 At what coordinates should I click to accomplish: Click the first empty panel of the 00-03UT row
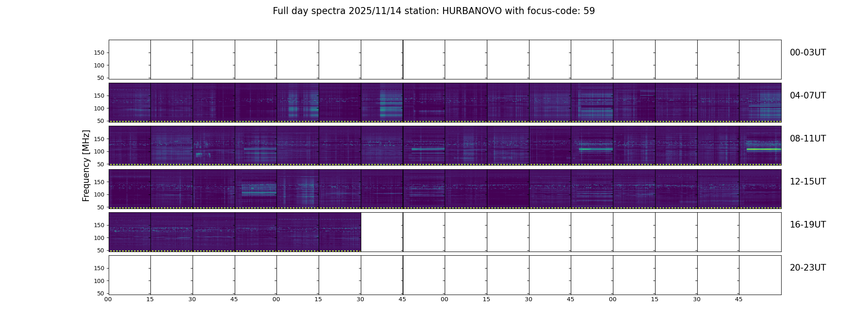coord(129,60)
